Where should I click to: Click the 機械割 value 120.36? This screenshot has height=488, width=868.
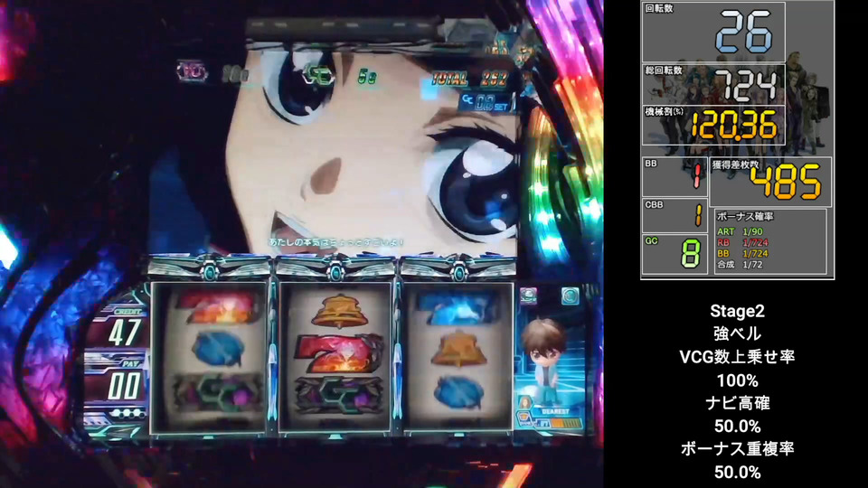coord(734,126)
